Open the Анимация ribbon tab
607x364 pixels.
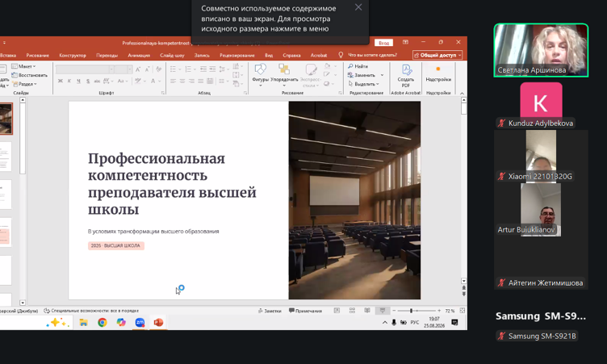click(x=139, y=56)
